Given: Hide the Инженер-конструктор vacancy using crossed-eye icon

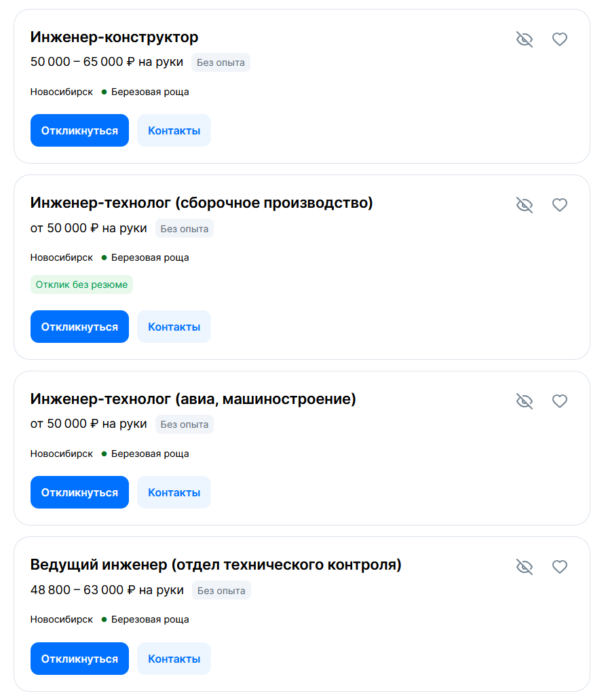Looking at the screenshot, I should pos(525,39).
